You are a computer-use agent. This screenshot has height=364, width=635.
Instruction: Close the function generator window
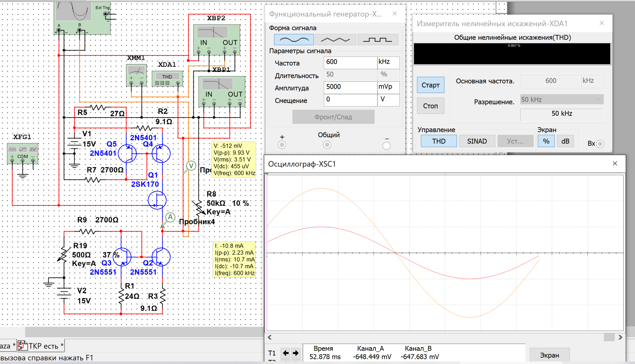[395, 13]
